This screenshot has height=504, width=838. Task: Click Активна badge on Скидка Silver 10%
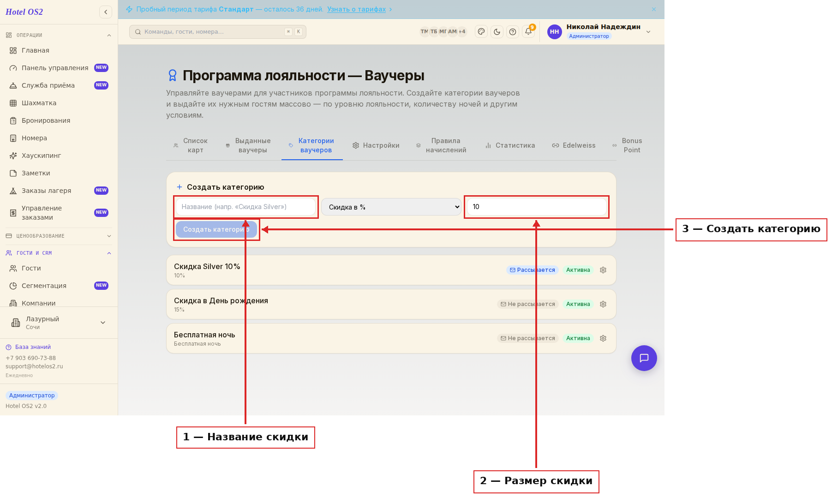pos(578,270)
